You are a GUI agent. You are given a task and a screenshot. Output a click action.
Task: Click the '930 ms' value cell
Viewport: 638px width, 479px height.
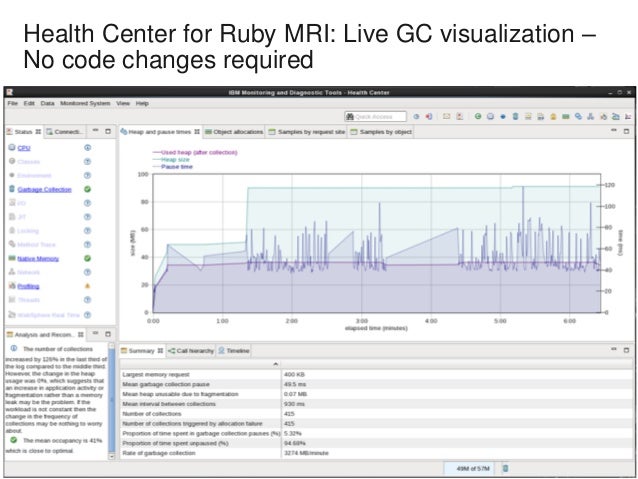point(294,404)
